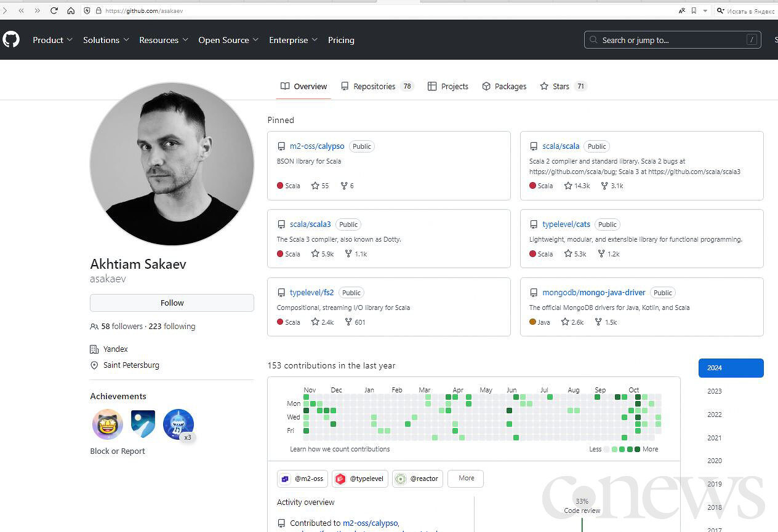The width and height of the screenshot is (778, 532).
Task: Expand the Solutions menu
Action: click(106, 40)
